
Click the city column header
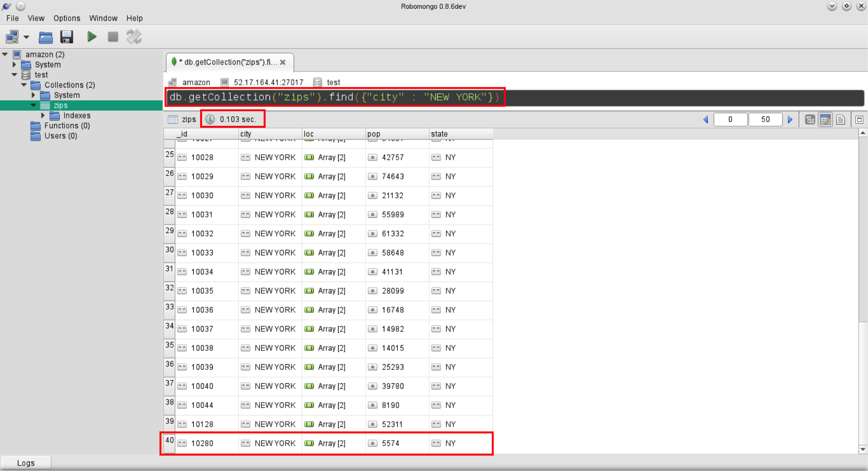270,134
